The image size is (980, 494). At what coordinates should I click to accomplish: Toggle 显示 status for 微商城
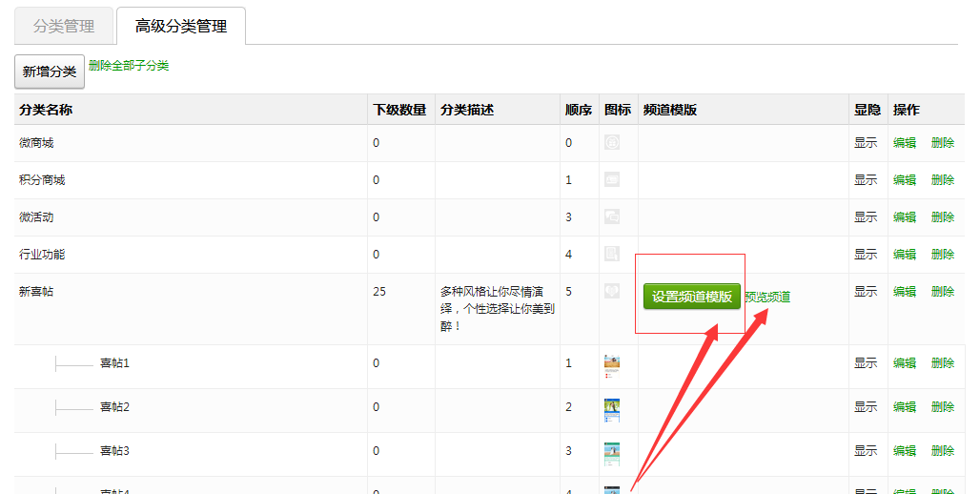pos(866,143)
